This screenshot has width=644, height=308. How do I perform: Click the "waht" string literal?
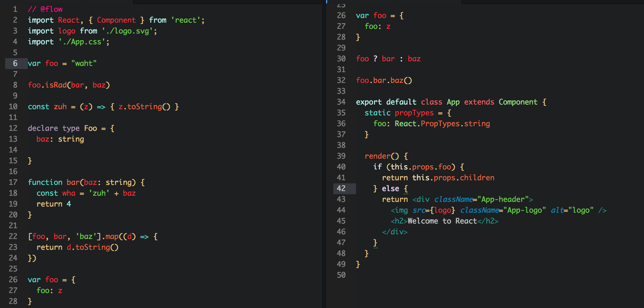pyautogui.click(x=84, y=64)
